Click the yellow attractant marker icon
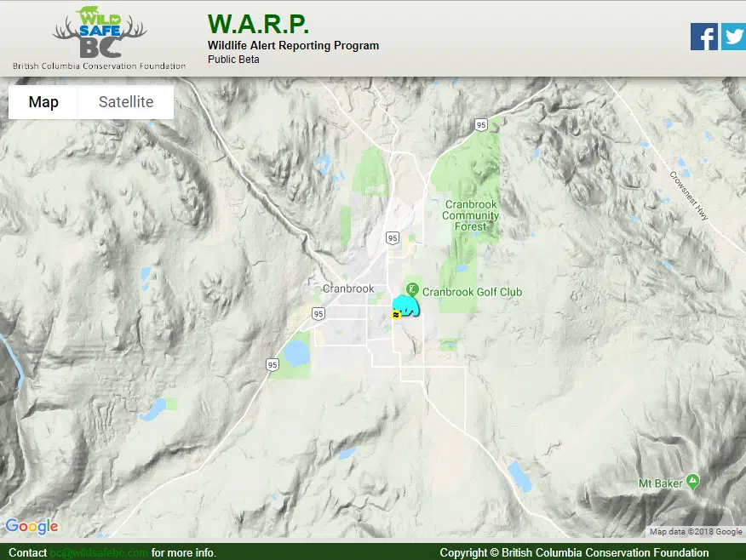 pyautogui.click(x=396, y=314)
